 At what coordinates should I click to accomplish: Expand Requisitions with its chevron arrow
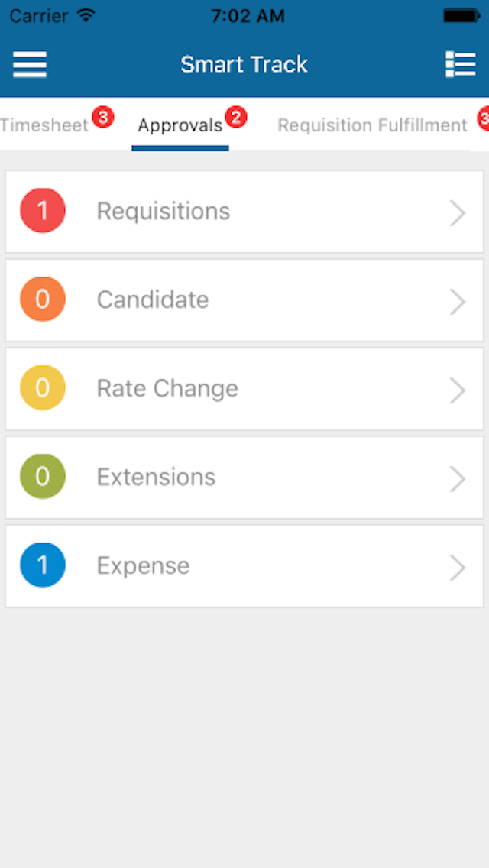pos(458,213)
